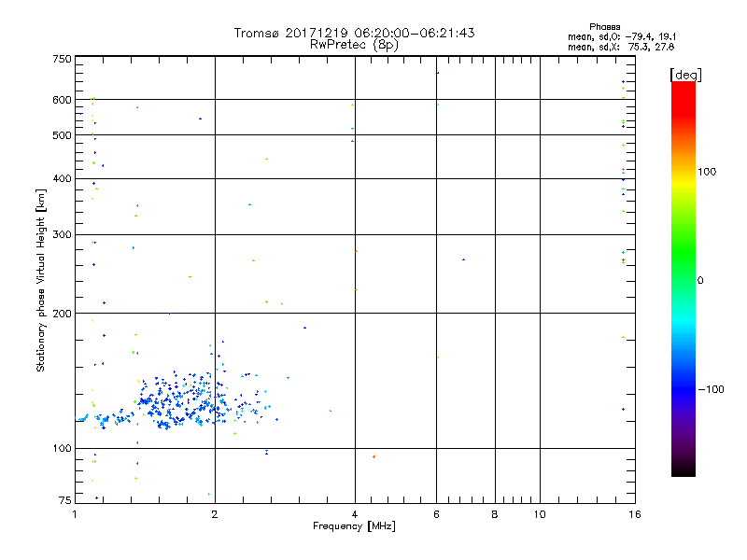The width and height of the screenshot is (747, 560).
Task: Click the 6 tick label on frequency axis
Action: coord(436,514)
